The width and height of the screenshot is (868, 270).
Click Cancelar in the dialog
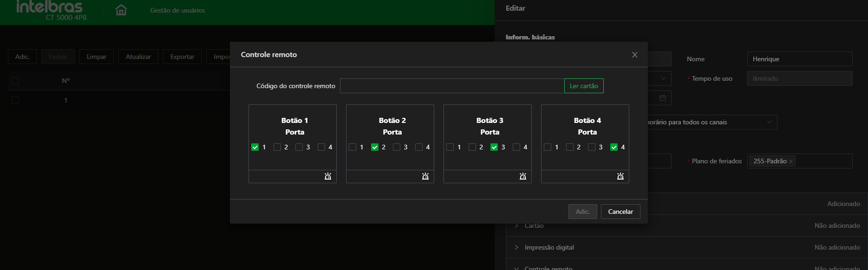point(620,212)
